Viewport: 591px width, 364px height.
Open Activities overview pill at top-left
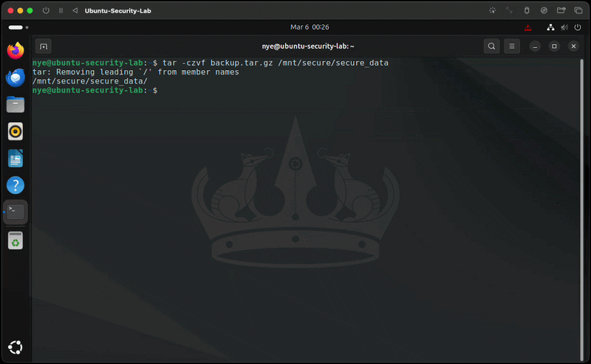[15, 27]
